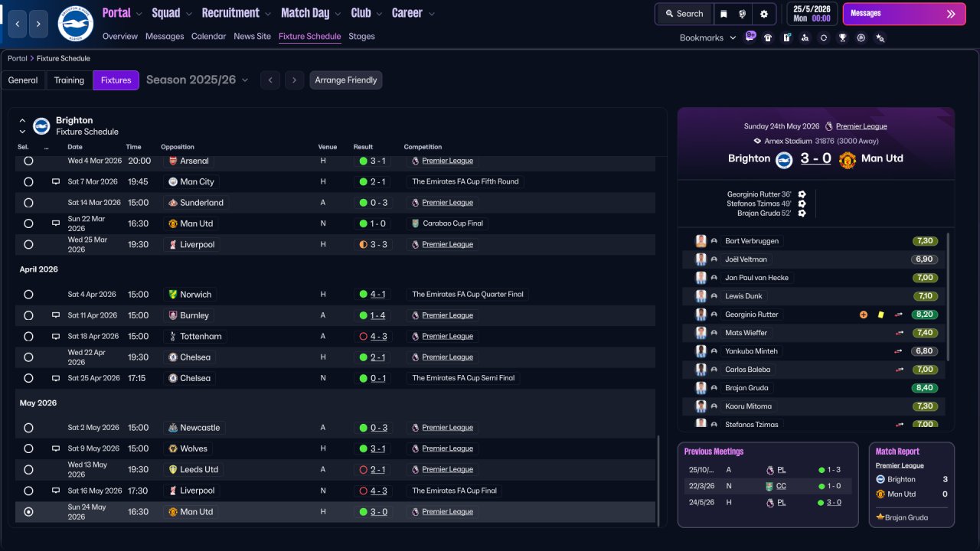980x551 pixels.
Task: Go to previous season with left arrow
Action: click(270, 80)
